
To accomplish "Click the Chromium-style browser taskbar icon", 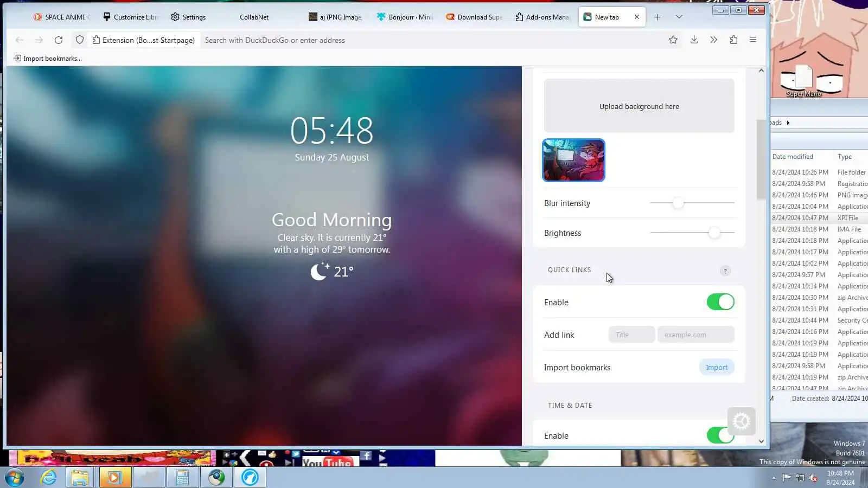I will pos(216,477).
